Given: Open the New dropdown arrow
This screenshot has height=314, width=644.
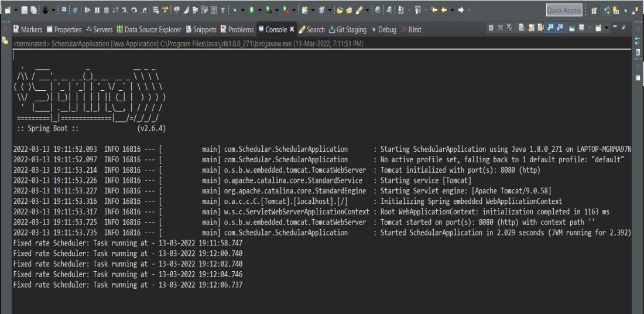Looking at the screenshot, I should coord(16,10).
